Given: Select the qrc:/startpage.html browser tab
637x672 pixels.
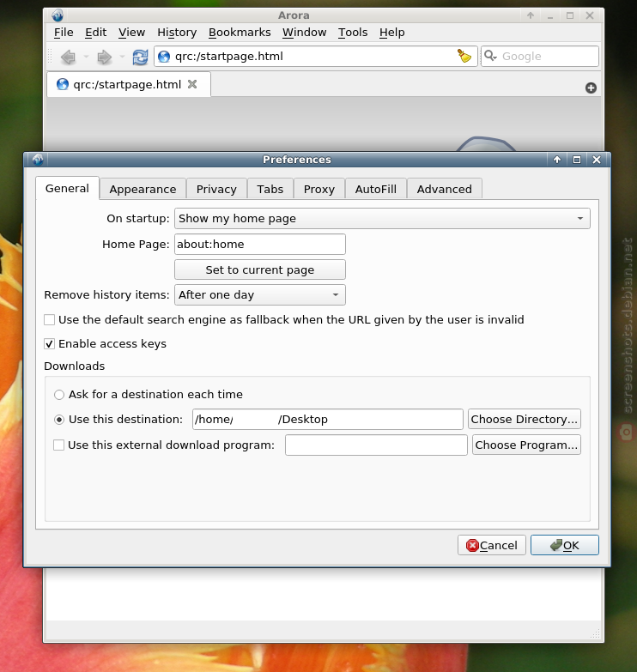Looking at the screenshot, I should click(x=129, y=84).
